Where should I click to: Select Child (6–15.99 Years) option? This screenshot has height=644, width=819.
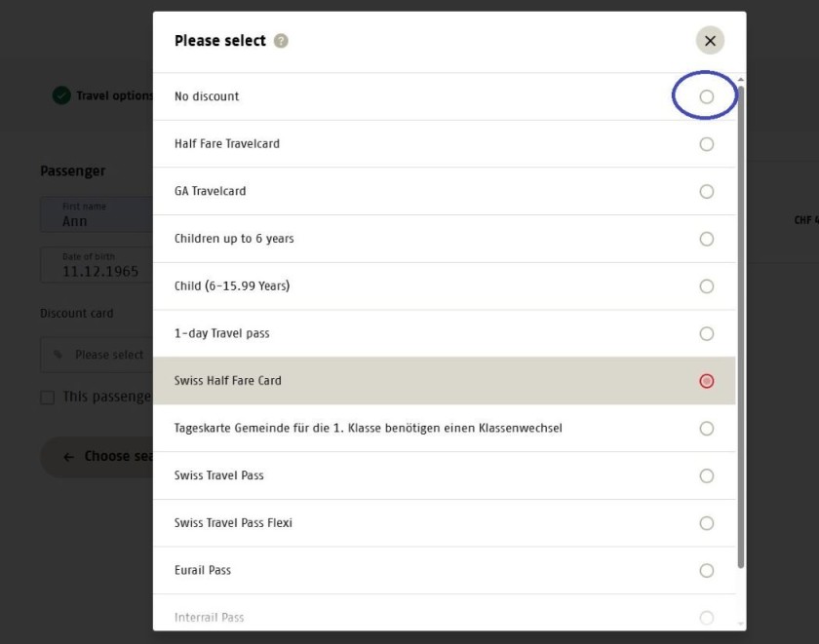707,286
